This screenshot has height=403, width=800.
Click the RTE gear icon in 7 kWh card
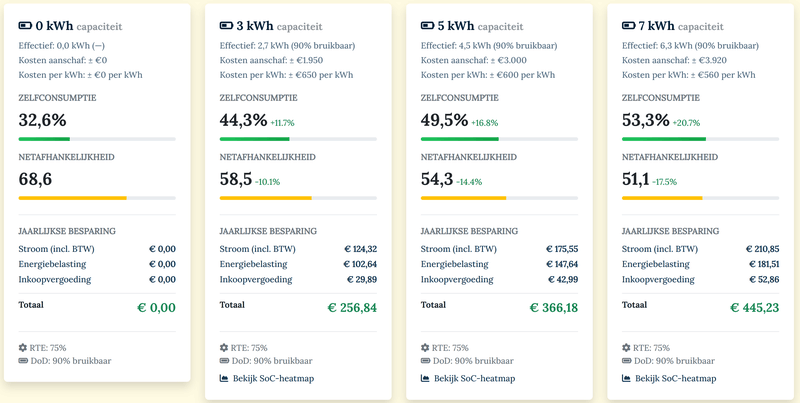(628, 348)
